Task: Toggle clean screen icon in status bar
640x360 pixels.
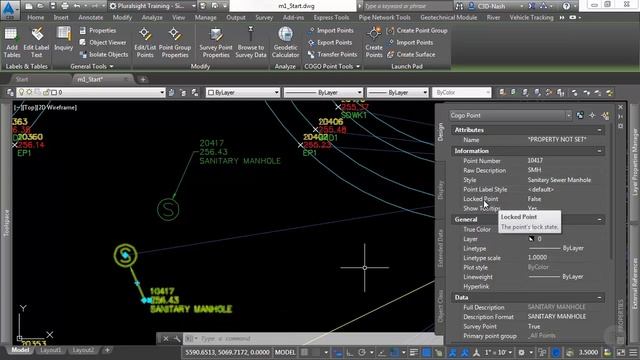Action: 620,352
